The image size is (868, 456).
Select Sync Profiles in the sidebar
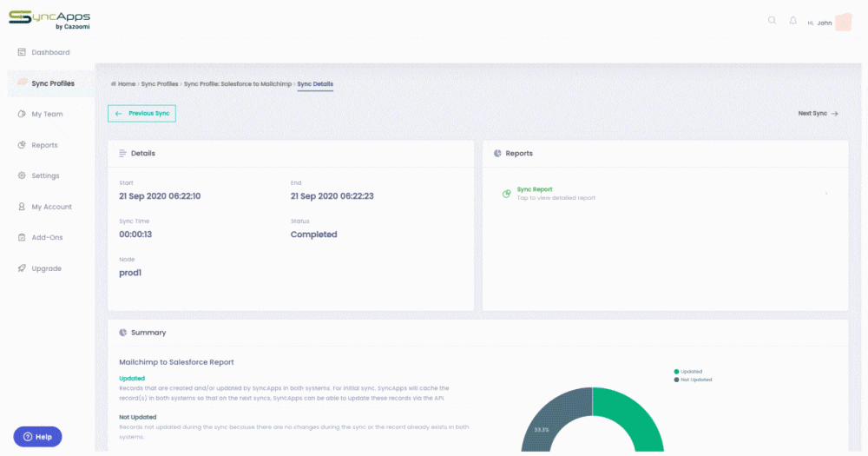(51, 83)
